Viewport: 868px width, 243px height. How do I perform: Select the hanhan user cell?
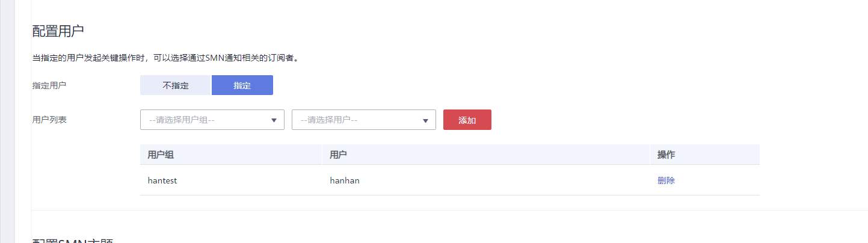coord(345,180)
